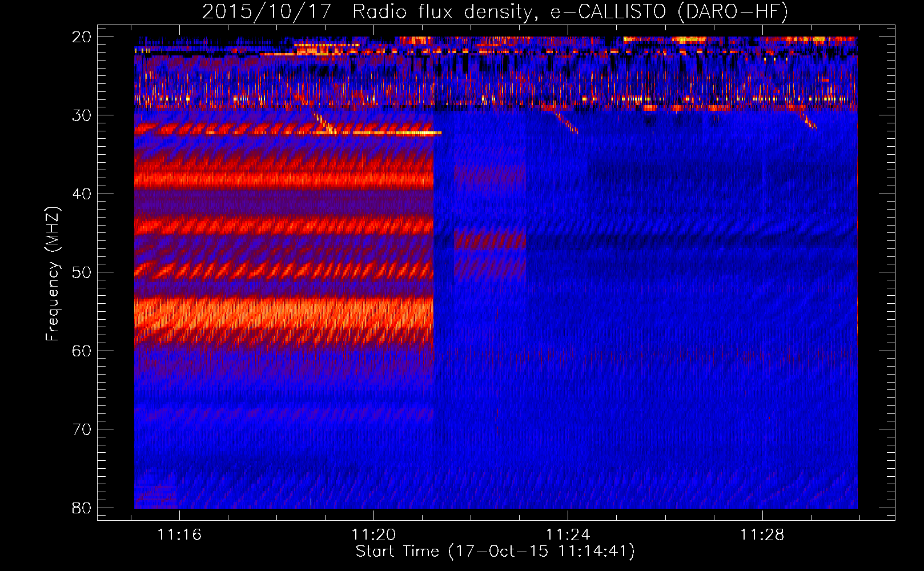Select the '80' frequency axis label
Viewport: 924px width, 571px height.
[82, 508]
